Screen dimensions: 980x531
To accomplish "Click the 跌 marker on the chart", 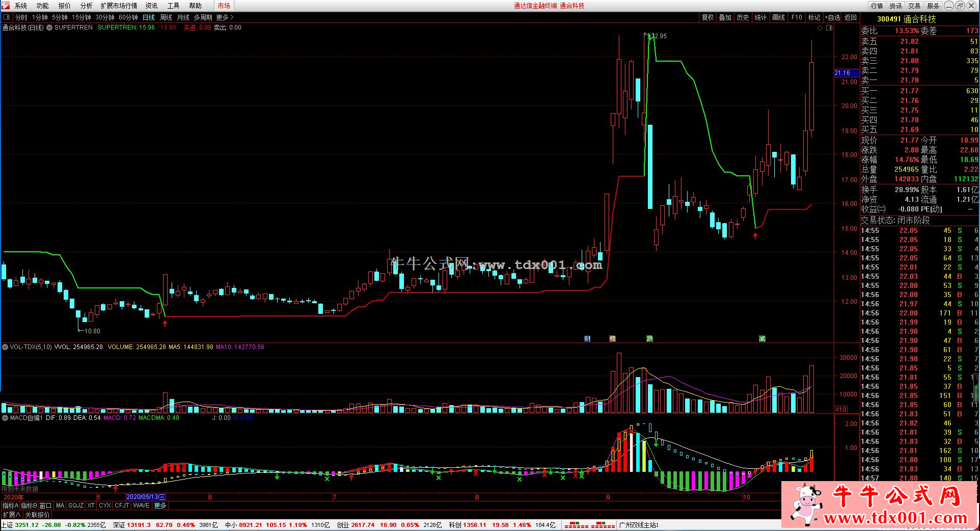I will [x=649, y=338].
